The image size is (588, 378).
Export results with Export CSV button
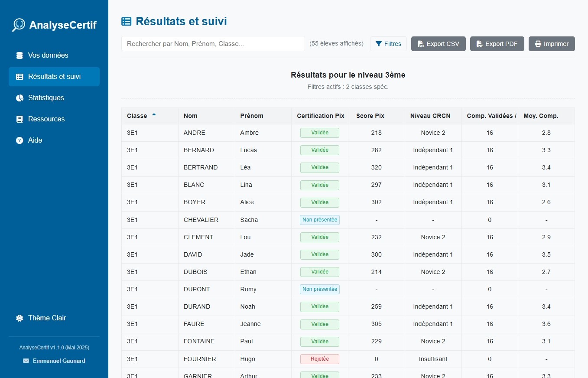438,44
